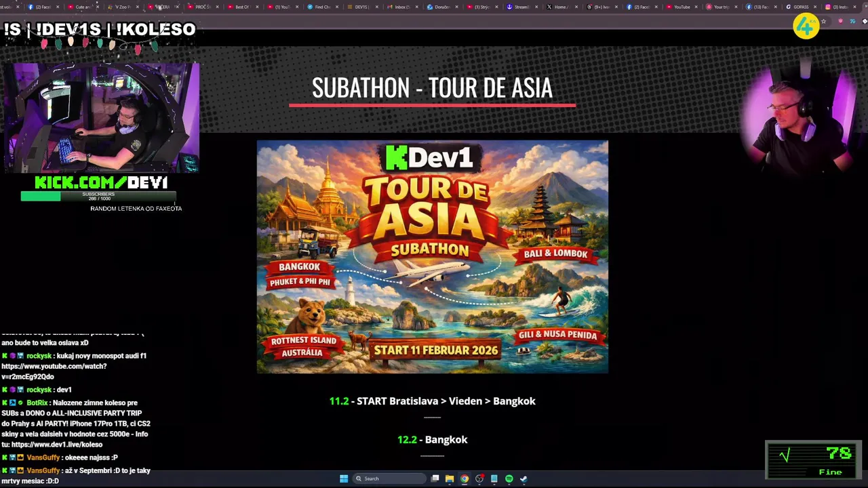Switch to the Streamlabs tab
Image resolution: width=868 pixels, height=488 pixels.
coord(520,7)
